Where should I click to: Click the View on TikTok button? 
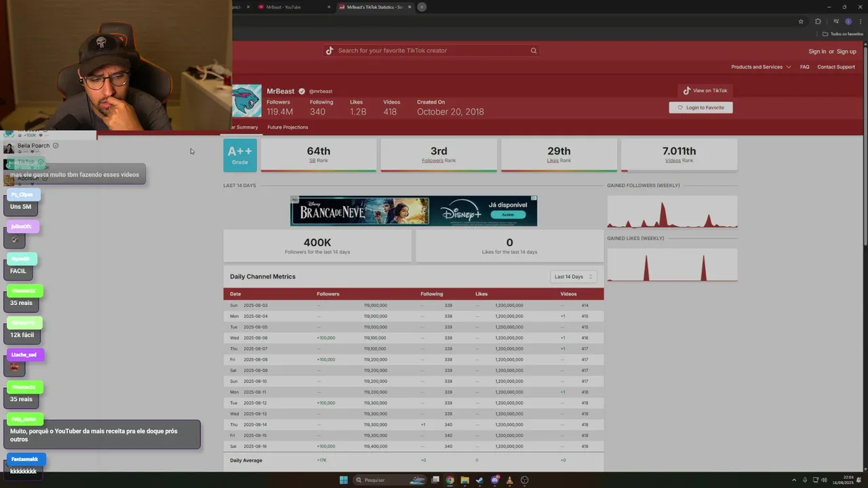(x=705, y=90)
